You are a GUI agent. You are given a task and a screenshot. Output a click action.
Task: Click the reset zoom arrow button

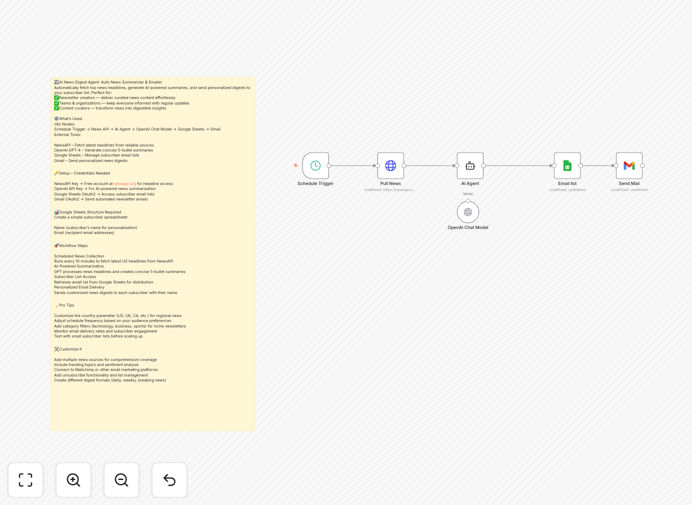point(169,480)
